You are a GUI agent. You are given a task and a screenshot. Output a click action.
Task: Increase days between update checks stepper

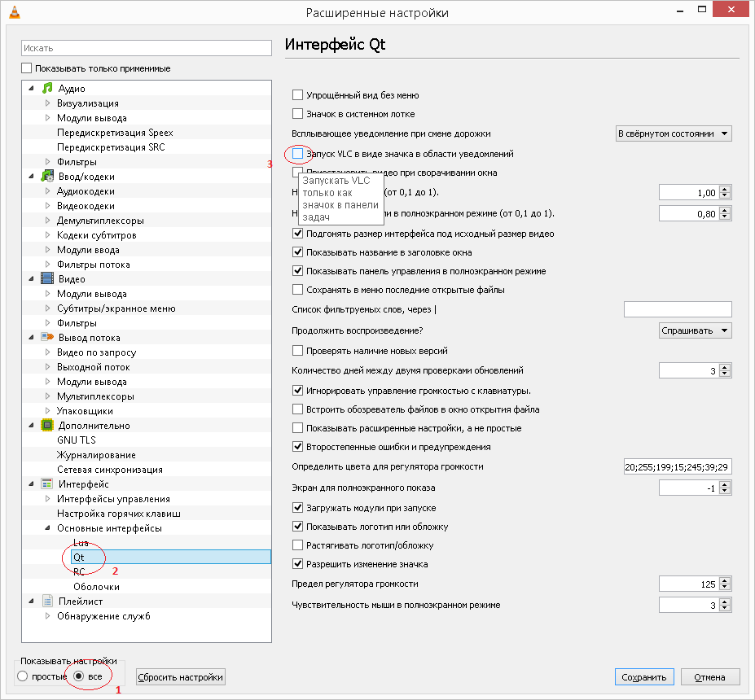point(725,367)
